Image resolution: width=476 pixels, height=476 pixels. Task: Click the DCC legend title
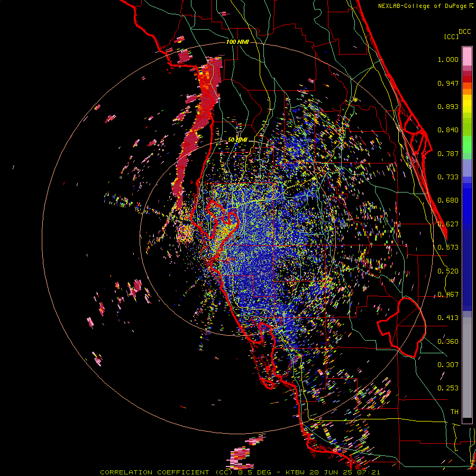point(464,32)
